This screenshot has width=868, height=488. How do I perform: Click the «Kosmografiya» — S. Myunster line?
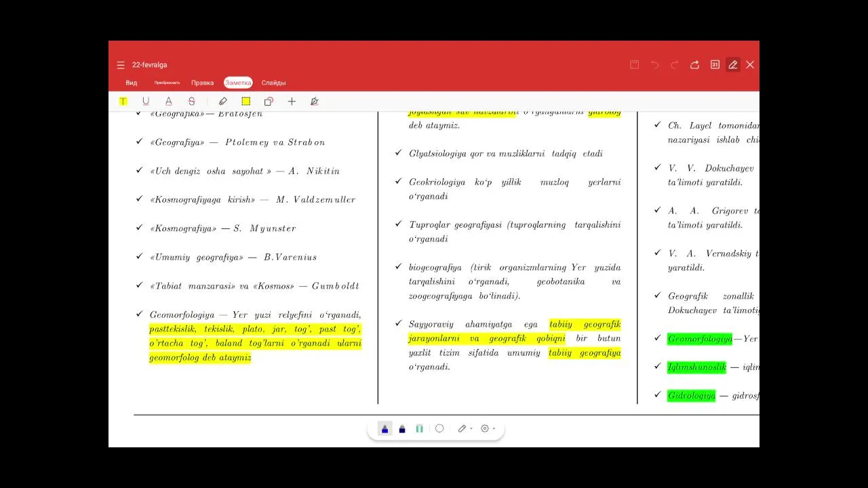coord(223,228)
